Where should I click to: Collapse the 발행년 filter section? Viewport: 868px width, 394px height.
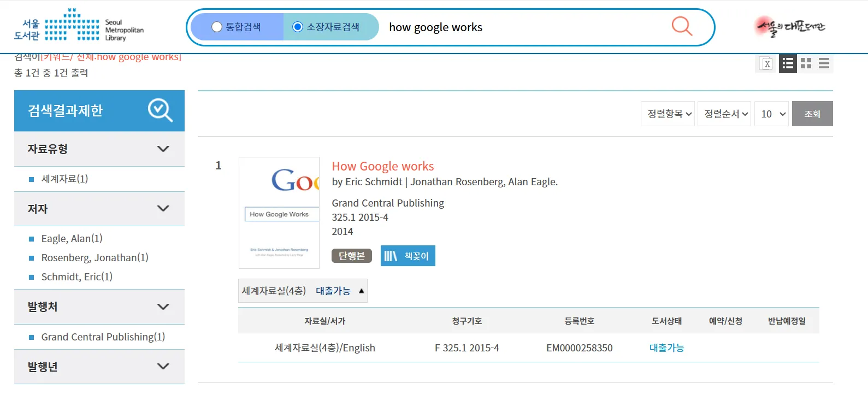click(x=163, y=366)
